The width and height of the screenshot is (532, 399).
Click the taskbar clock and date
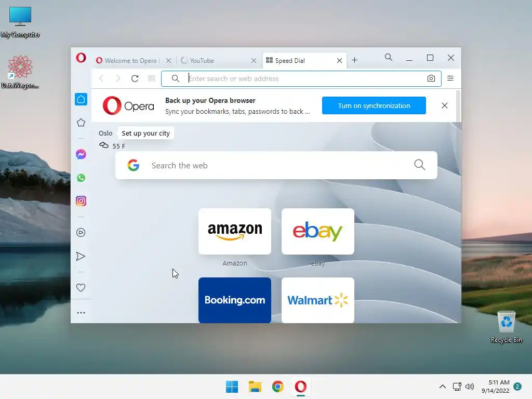(x=495, y=387)
